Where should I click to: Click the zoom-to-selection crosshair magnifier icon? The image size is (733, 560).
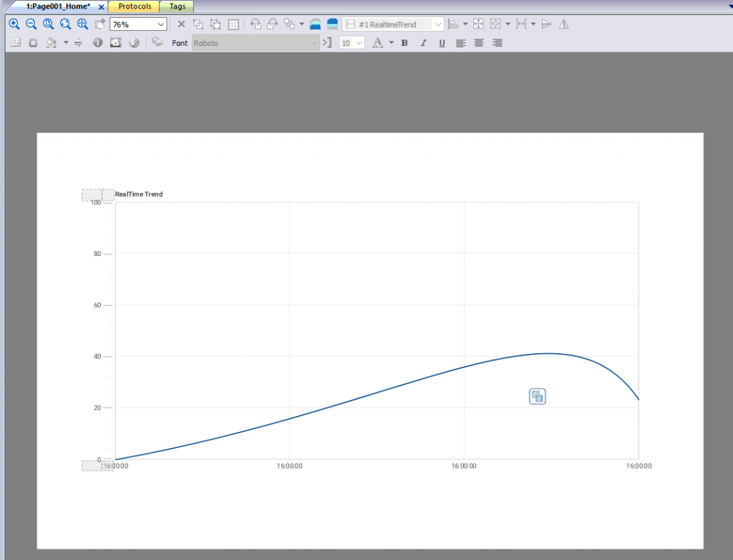(x=83, y=24)
